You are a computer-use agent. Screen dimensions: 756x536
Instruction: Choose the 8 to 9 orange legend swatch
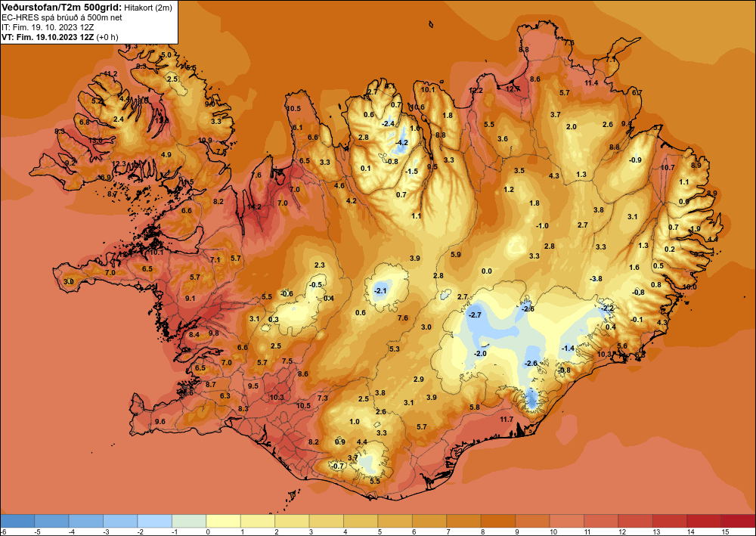(498, 521)
